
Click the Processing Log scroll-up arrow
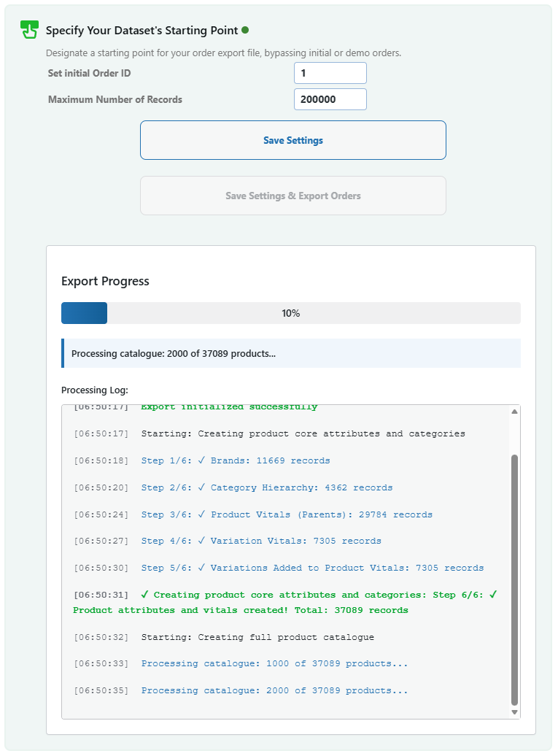[x=514, y=412]
